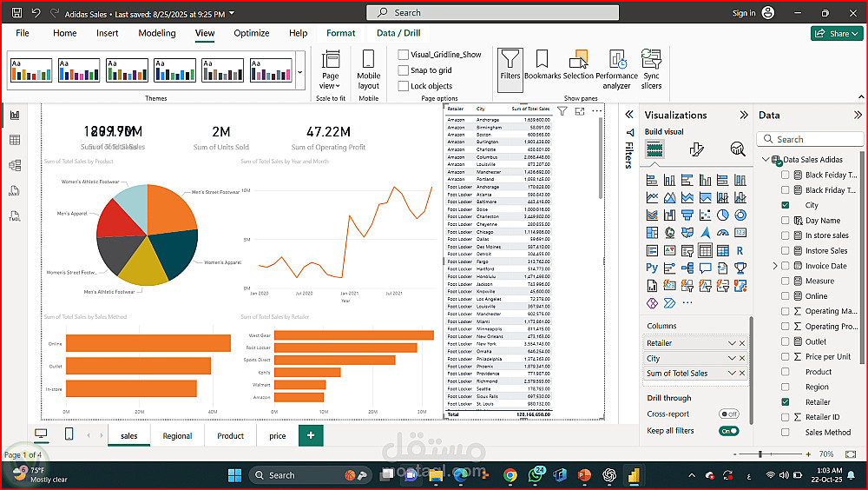Expand the Invoice Date field hierarchy
The width and height of the screenshot is (868, 490).
775,266
